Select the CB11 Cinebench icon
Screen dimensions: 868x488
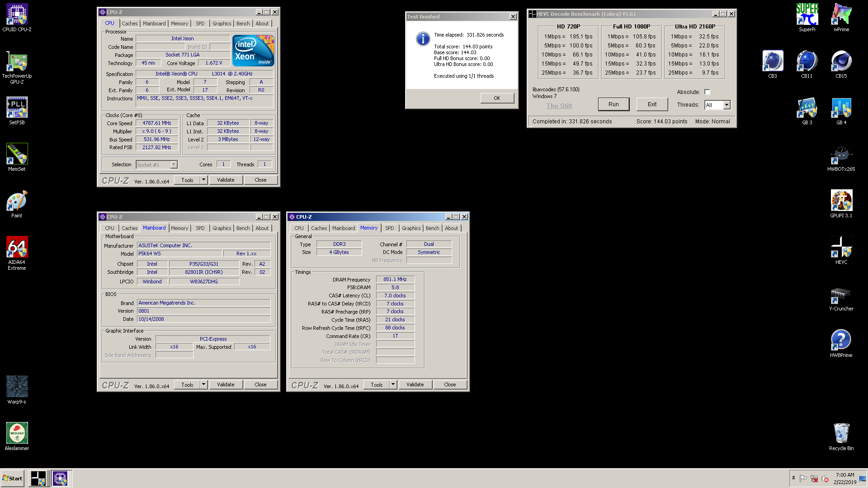tap(807, 64)
